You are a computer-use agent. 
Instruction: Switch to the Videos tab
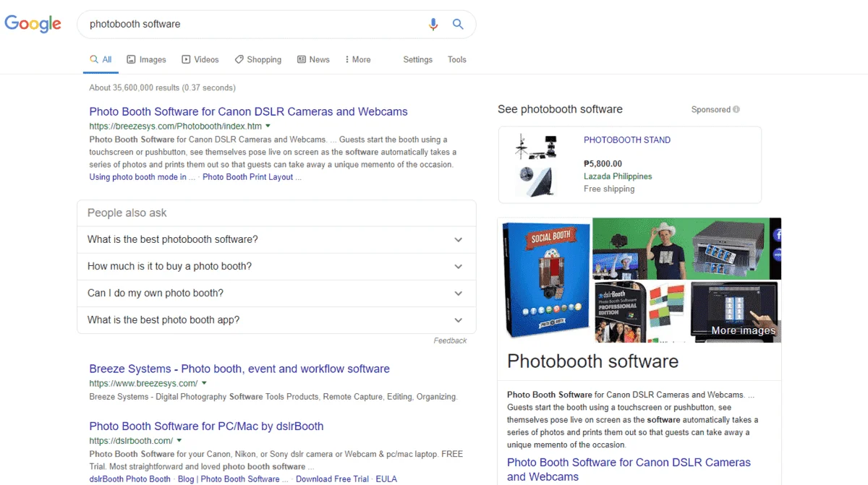pos(200,60)
